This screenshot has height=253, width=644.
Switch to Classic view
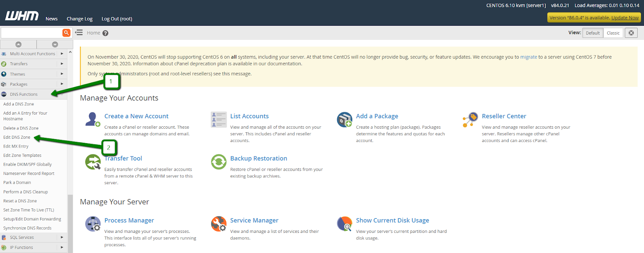pyautogui.click(x=613, y=33)
